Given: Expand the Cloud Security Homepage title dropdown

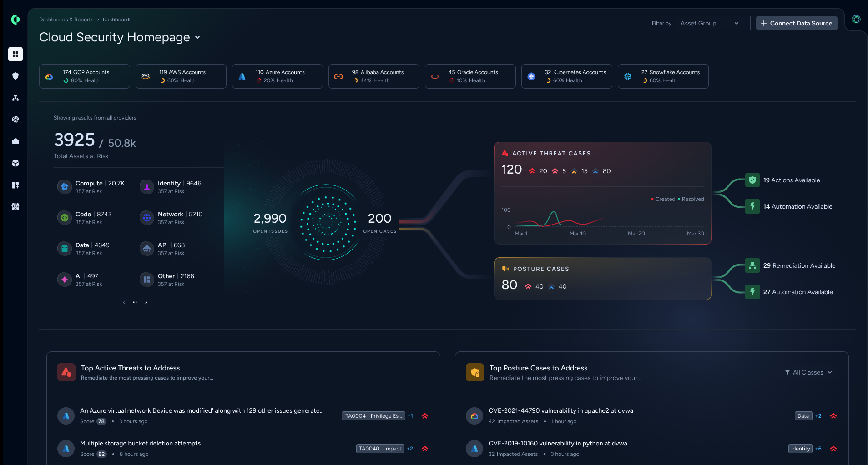Looking at the screenshot, I should point(197,37).
